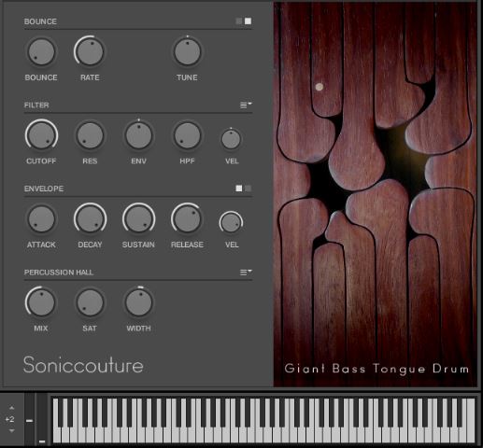483x448 pixels.
Task: Click the envelope Attack knob
Action: coord(41,219)
